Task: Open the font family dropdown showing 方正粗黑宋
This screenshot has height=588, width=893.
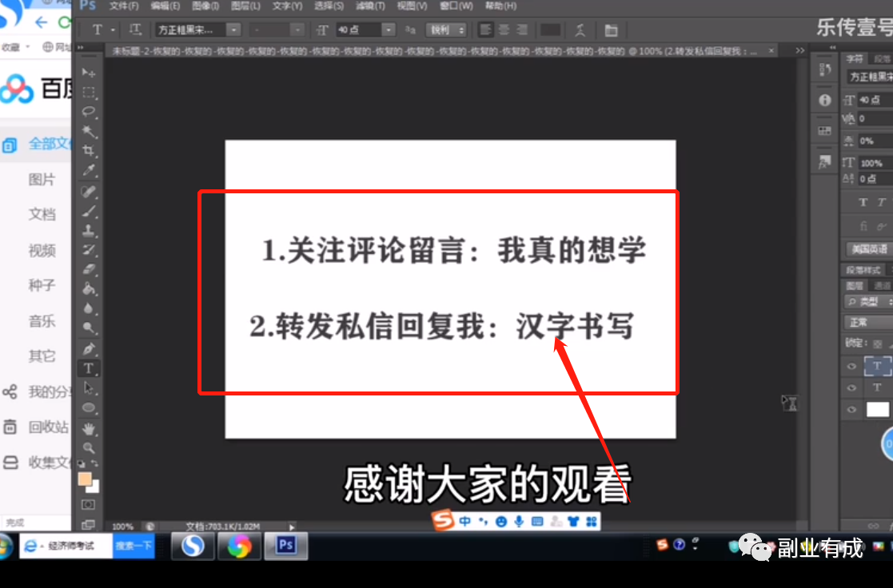Action: tap(233, 30)
